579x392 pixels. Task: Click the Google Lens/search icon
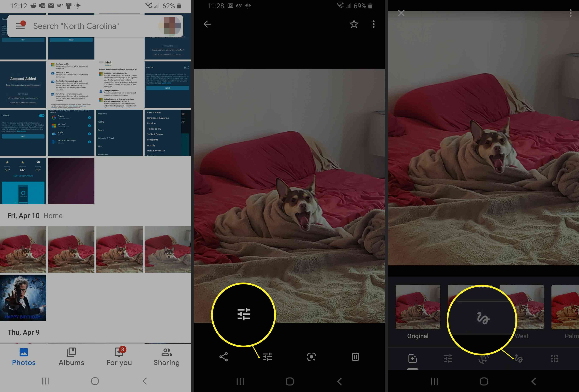click(x=311, y=357)
